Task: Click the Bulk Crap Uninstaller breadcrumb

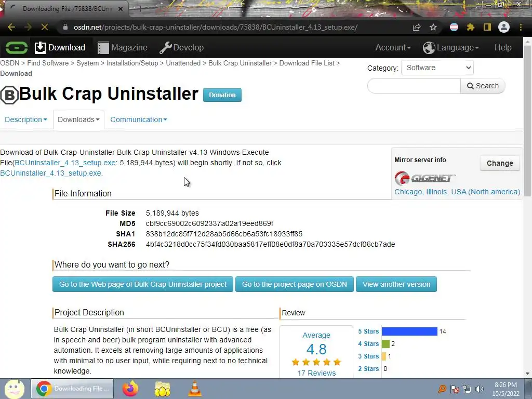Action: coord(240,63)
